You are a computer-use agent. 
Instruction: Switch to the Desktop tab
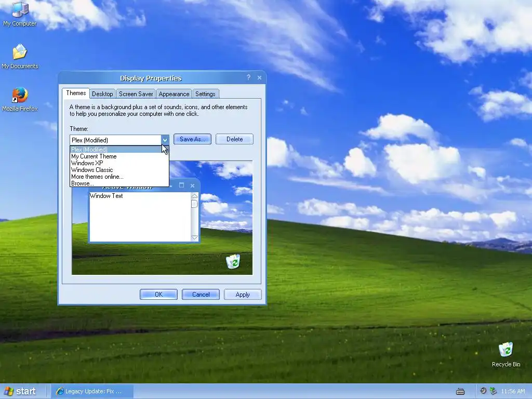point(102,94)
